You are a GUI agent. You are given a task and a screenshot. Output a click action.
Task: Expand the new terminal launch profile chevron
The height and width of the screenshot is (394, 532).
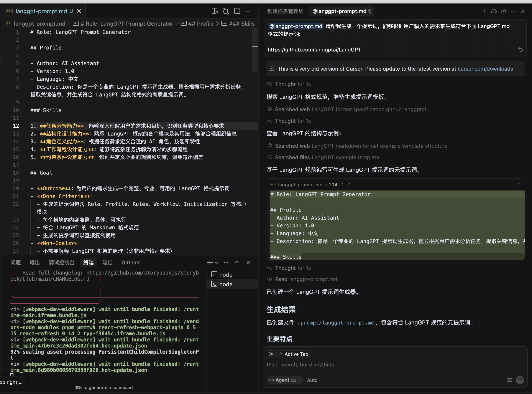pyautogui.click(x=217, y=263)
